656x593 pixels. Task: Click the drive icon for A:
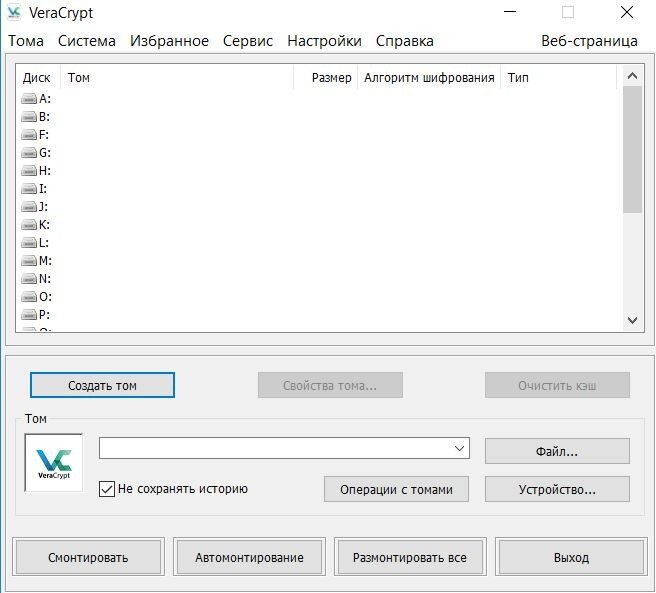(29, 99)
